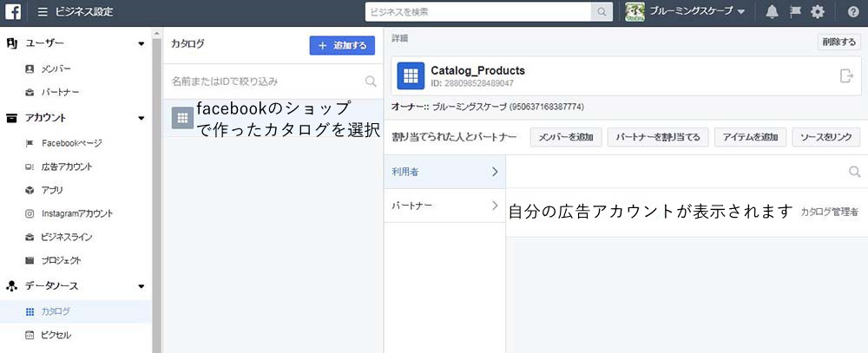Viewport: 868px width, 353px height.
Task: Open プロジェクト in the sidebar
Action: [x=62, y=260]
